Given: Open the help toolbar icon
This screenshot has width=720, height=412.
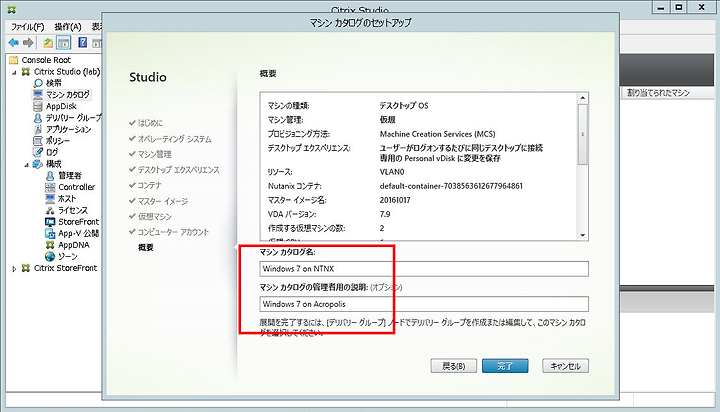Looking at the screenshot, I should 83,43.
